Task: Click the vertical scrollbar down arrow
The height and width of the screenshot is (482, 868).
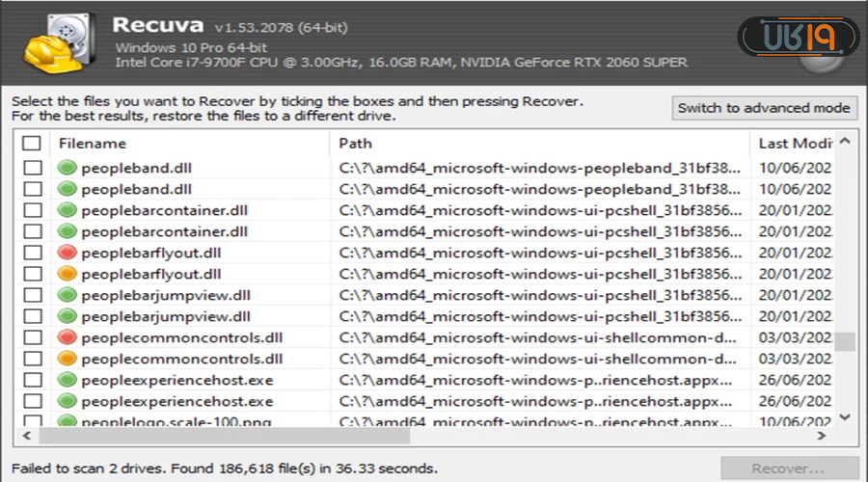Action: [x=845, y=416]
